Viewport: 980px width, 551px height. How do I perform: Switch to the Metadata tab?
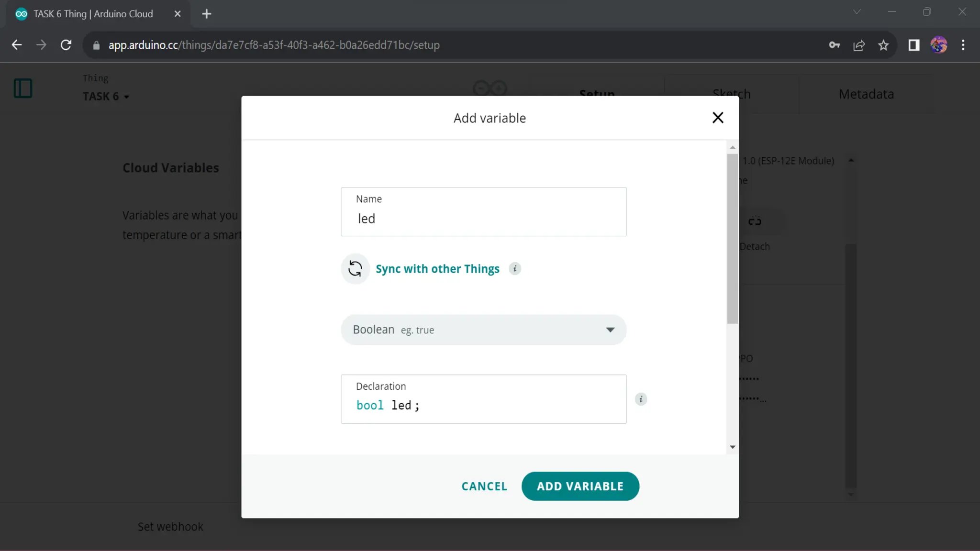[x=866, y=94]
